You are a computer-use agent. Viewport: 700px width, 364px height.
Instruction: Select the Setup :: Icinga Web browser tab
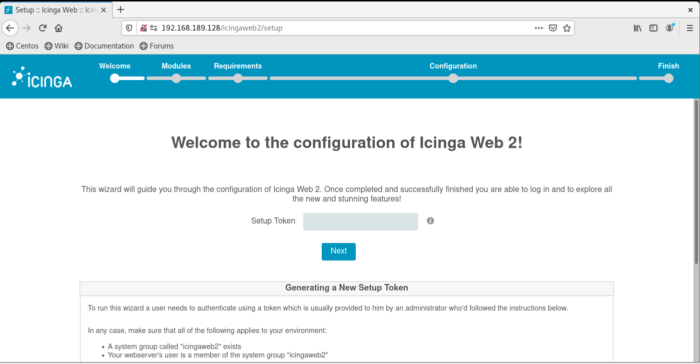click(56, 10)
